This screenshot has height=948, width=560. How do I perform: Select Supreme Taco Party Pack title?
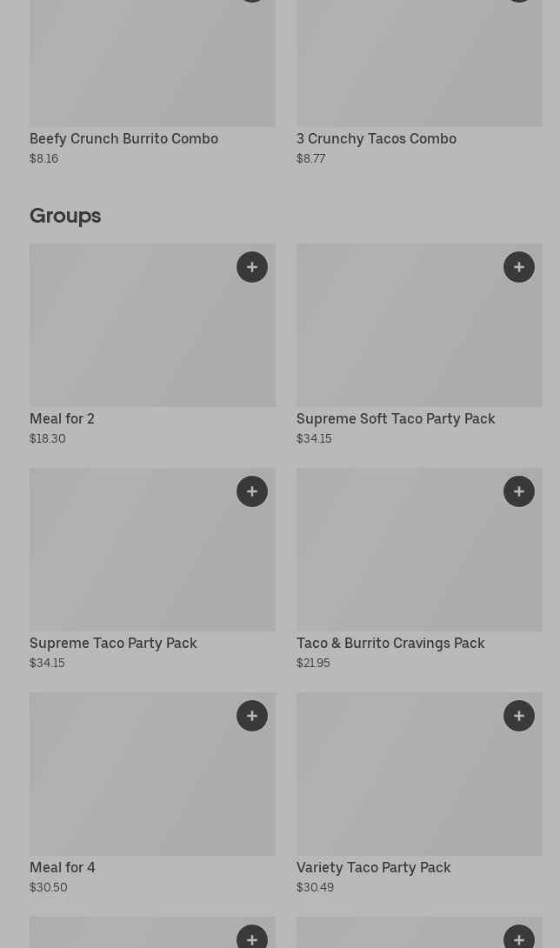113,643
